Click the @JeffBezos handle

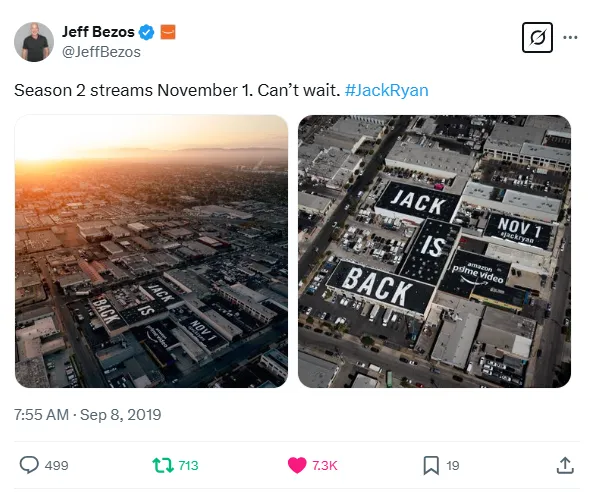pos(101,52)
